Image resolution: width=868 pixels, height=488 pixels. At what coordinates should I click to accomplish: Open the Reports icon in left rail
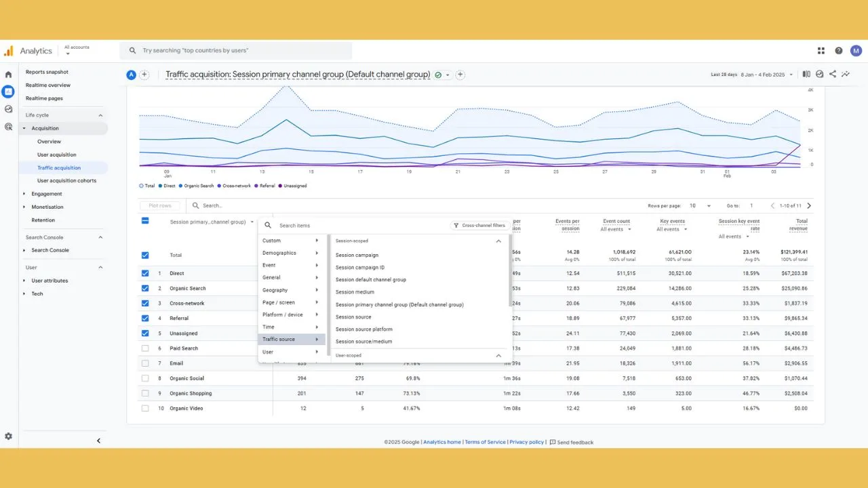8,91
